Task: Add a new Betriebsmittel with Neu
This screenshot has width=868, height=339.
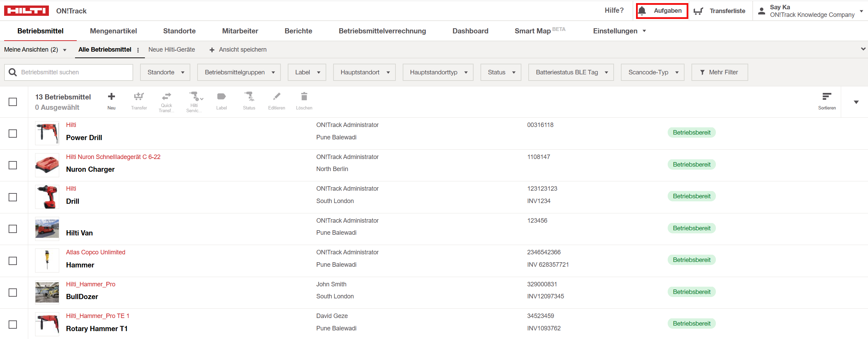Action: coord(112,101)
